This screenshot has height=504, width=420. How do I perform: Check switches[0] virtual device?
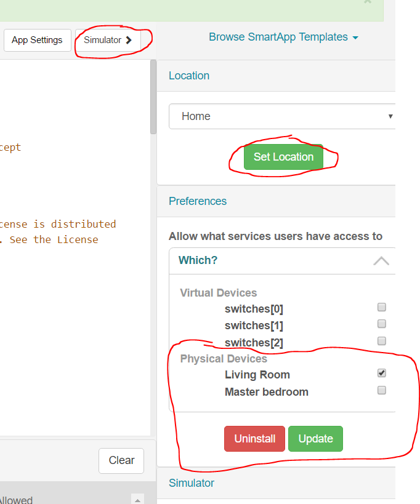click(x=382, y=306)
